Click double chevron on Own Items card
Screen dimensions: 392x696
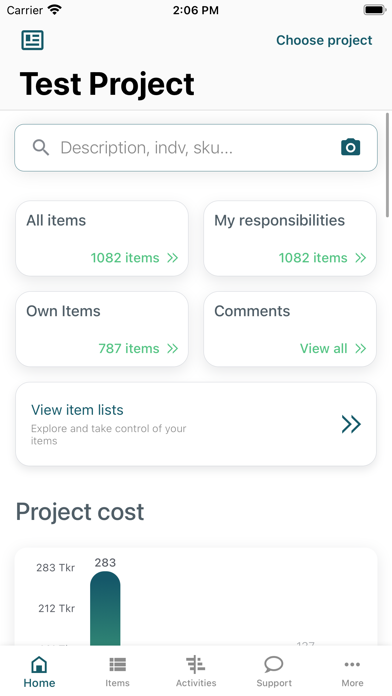[172, 348]
